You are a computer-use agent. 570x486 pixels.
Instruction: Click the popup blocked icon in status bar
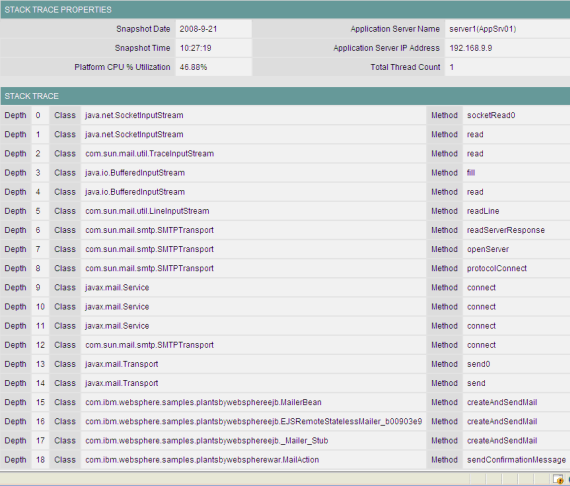point(558,479)
